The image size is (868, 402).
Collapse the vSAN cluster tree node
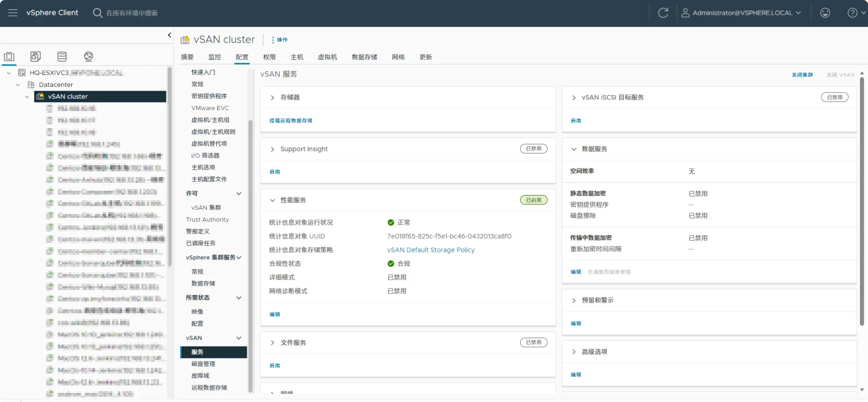point(27,96)
